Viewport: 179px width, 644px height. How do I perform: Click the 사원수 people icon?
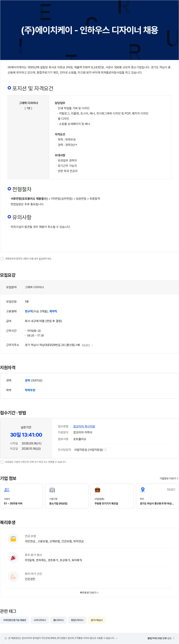coord(7,490)
